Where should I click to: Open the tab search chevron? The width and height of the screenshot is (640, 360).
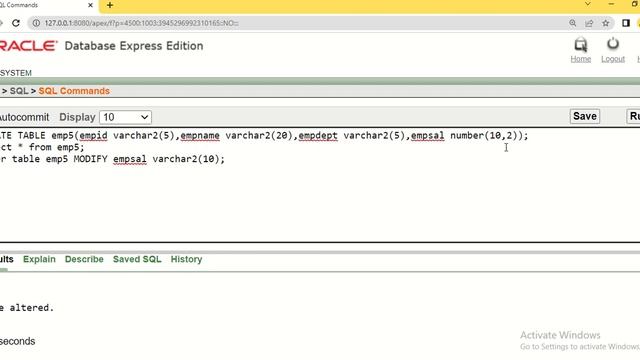point(588,4)
